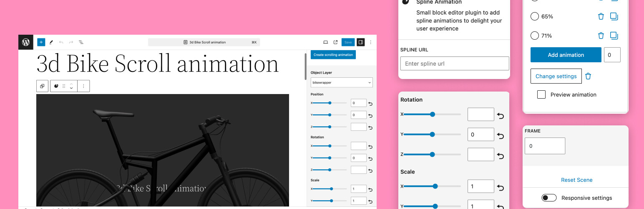Enable the Preview animation checkbox
The width and height of the screenshot is (644, 209).
(541, 94)
